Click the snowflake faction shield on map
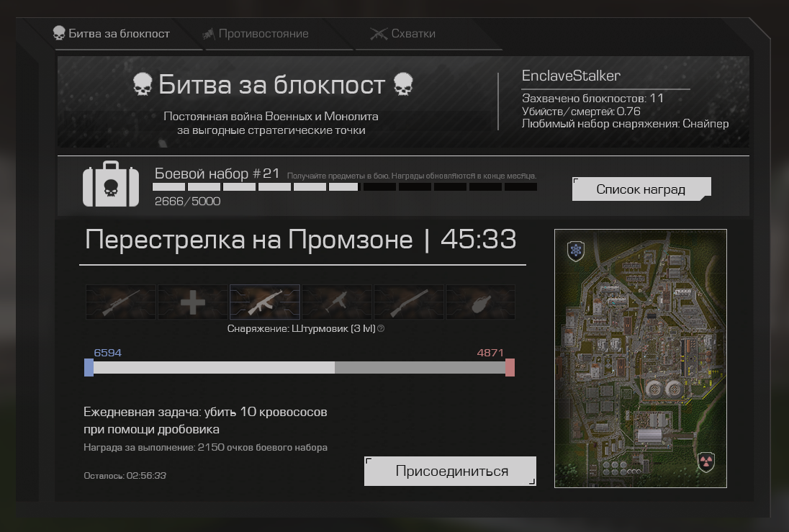Screen dimensions: 789x532 click(x=576, y=251)
